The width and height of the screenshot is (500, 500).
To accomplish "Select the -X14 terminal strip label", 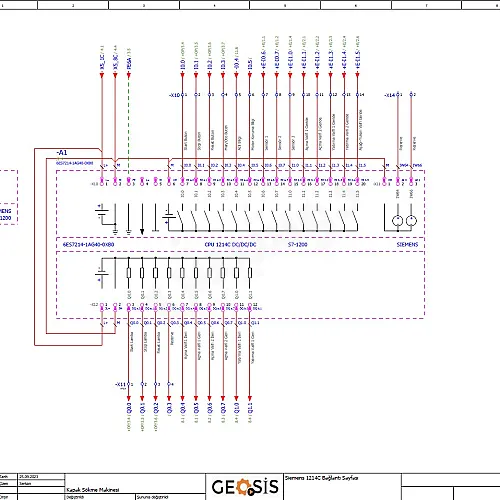I will point(390,95).
